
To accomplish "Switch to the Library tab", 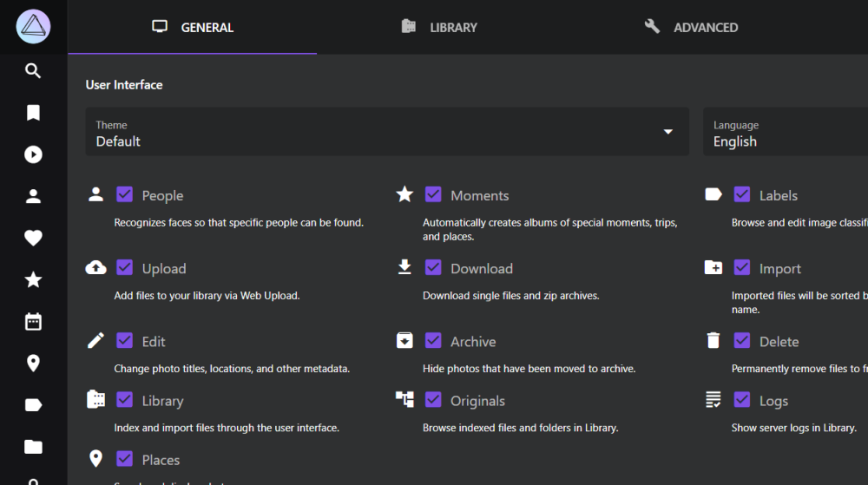I will 441,27.
